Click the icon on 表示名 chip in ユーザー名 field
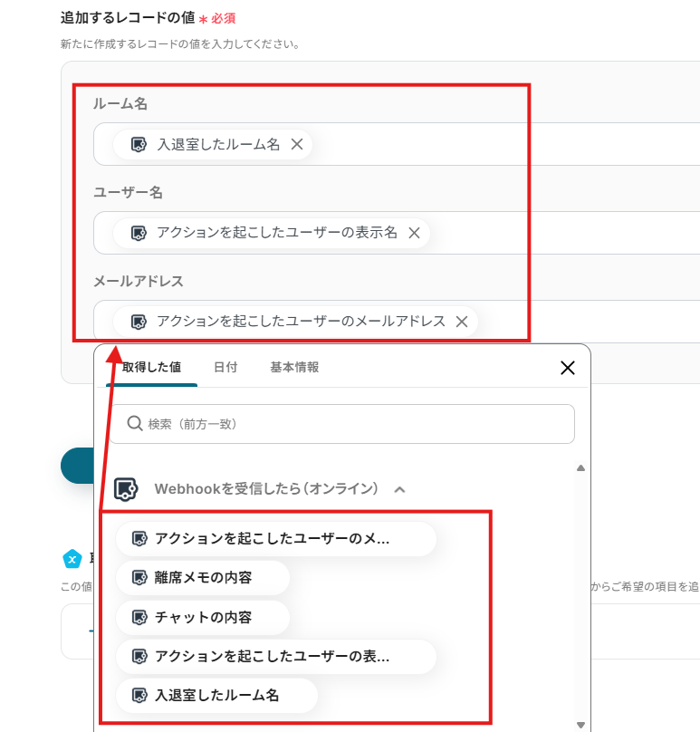 139,233
